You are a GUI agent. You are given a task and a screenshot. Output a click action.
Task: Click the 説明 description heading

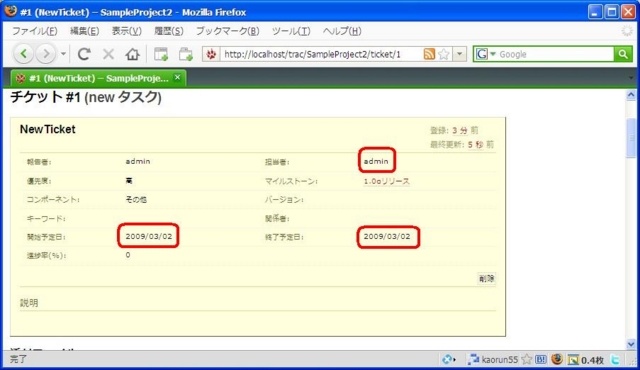click(29, 303)
